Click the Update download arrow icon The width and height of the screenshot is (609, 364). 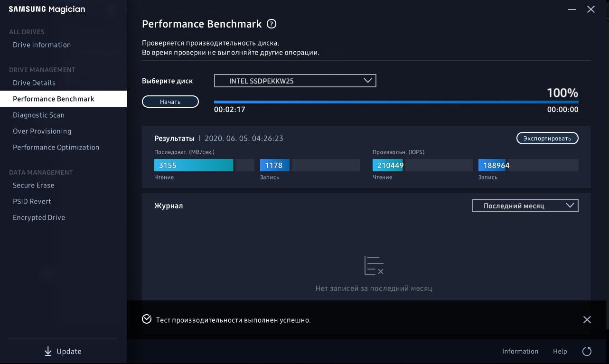[x=48, y=351]
